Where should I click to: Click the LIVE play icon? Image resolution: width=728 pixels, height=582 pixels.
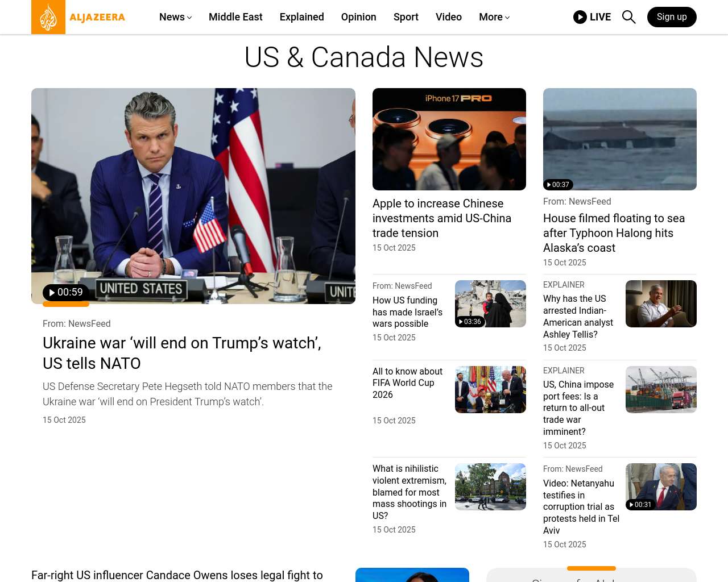(580, 17)
